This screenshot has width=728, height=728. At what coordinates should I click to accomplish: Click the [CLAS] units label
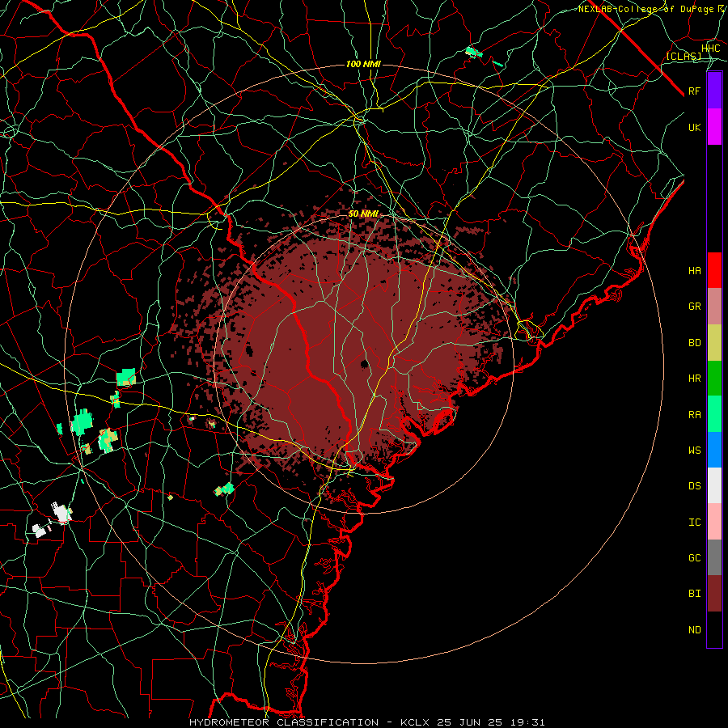[x=684, y=56]
